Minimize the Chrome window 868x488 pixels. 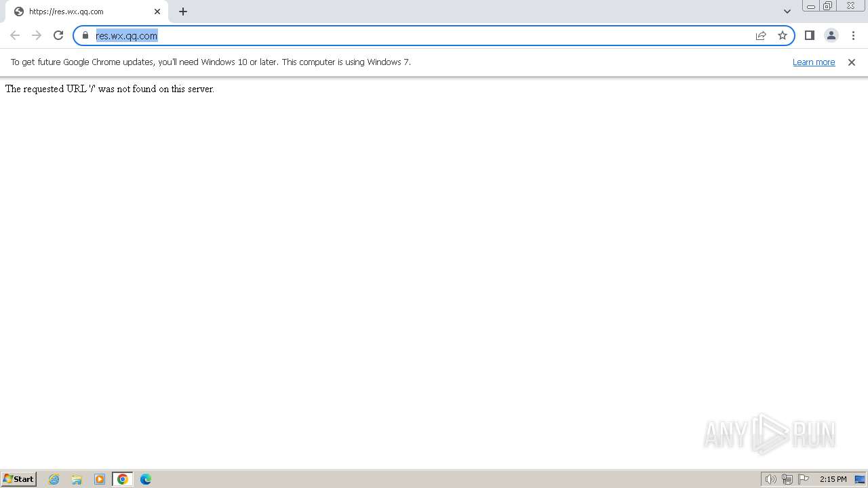[811, 6]
